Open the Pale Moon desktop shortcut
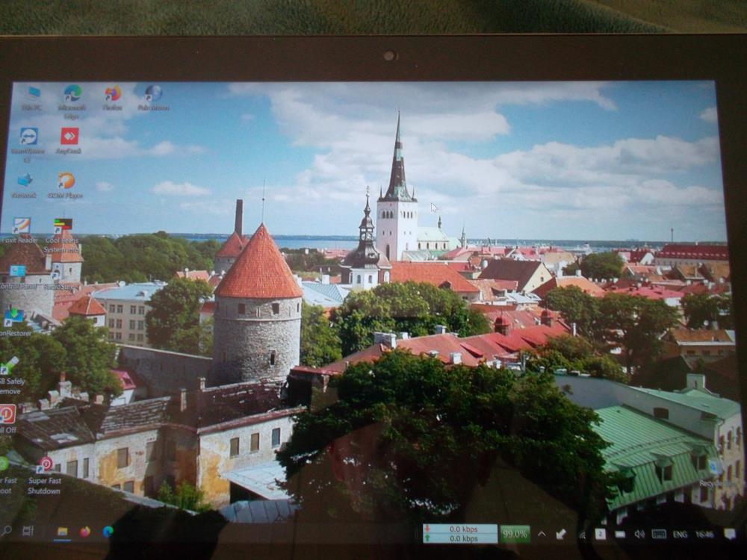 tap(153, 98)
